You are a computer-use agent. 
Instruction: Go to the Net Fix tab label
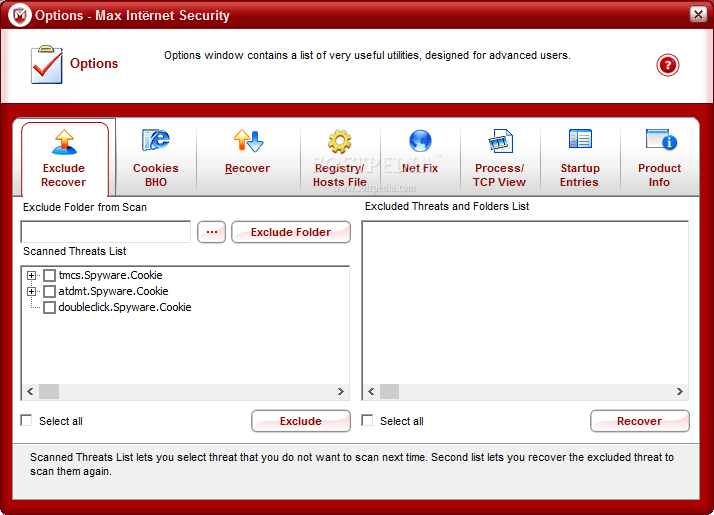pos(420,168)
